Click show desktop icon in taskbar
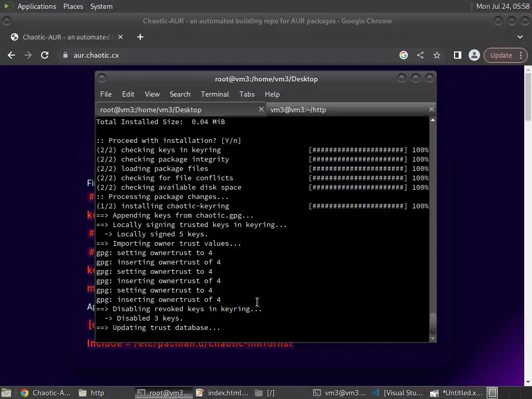 [6, 393]
